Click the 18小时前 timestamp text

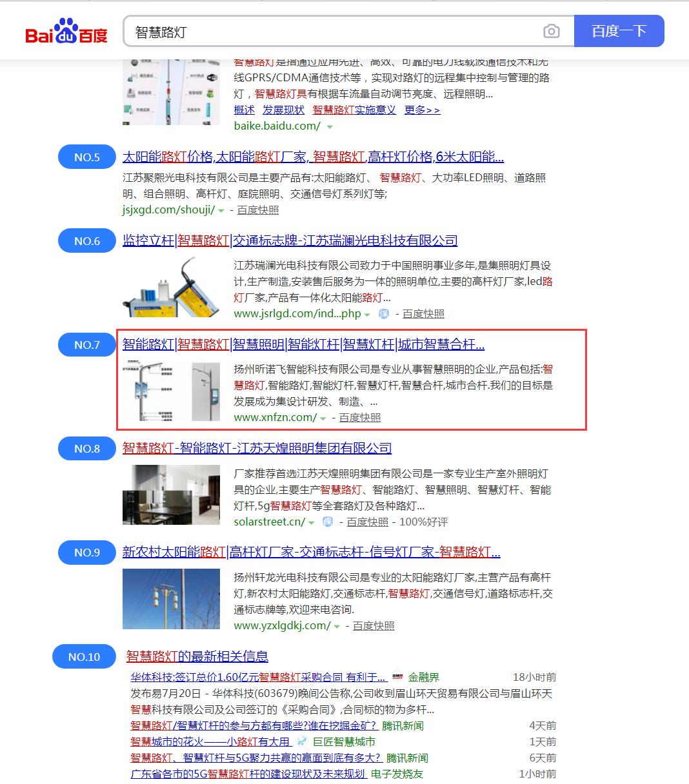[x=534, y=677]
